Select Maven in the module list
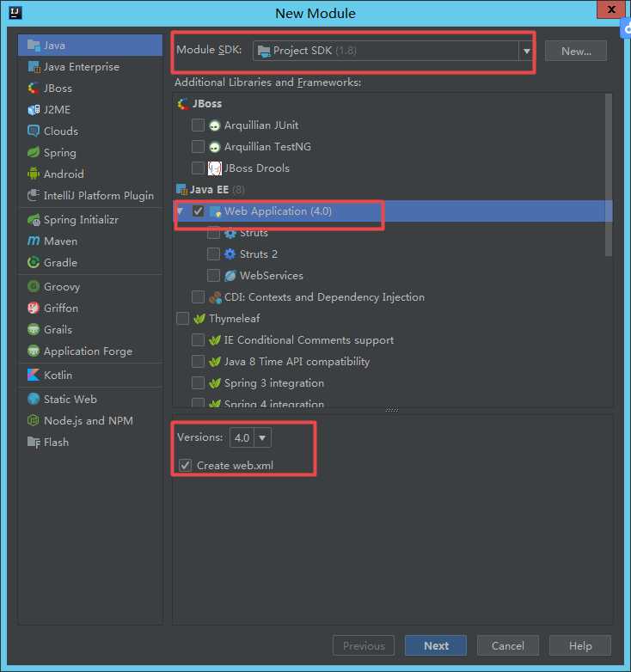Viewport: 631px width, 672px height. 90,241
